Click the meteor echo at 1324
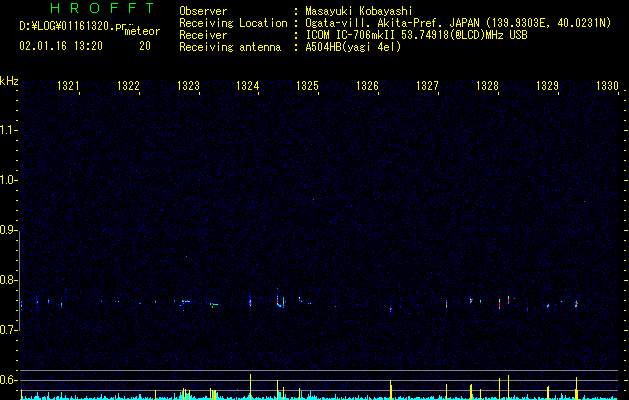This screenshot has width=629, height=400. (x=250, y=301)
